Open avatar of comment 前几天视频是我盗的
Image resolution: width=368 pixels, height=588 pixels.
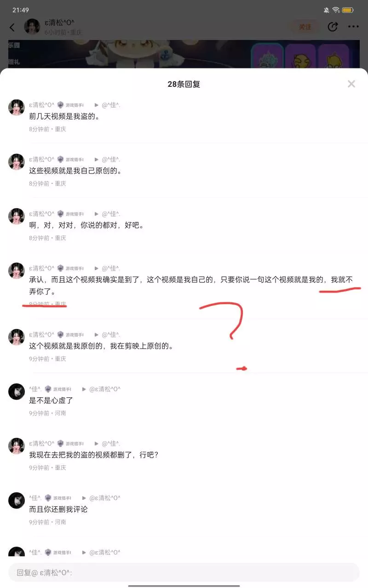coord(17,107)
